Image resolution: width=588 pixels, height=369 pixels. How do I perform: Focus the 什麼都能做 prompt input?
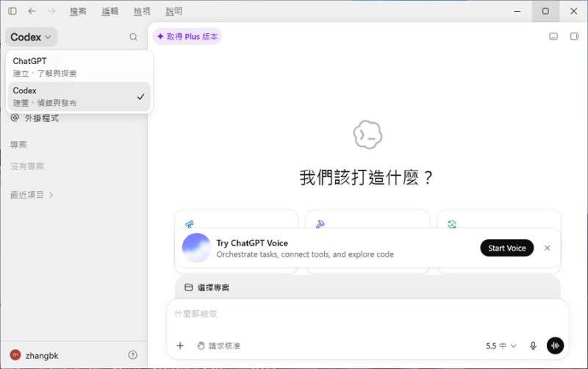pos(367,314)
